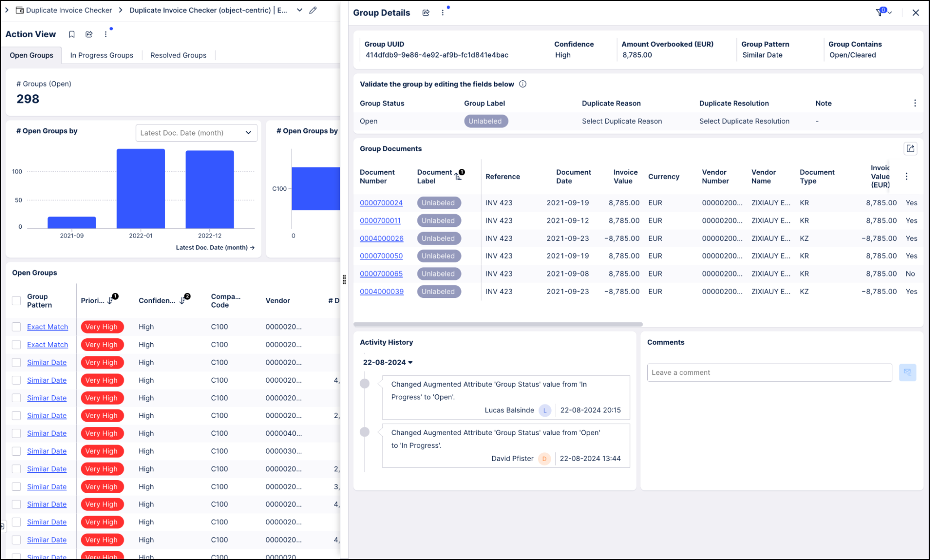Click the Leave a comment field
The width and height of the screenshot is (930, 560).
tap(769, 373)
